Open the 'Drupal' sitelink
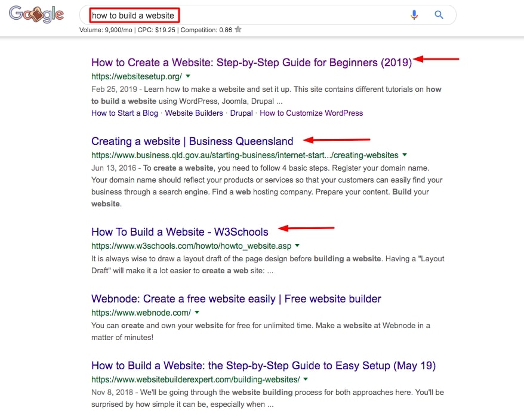This screenshot has height=420, width=524. click(241, 113)
